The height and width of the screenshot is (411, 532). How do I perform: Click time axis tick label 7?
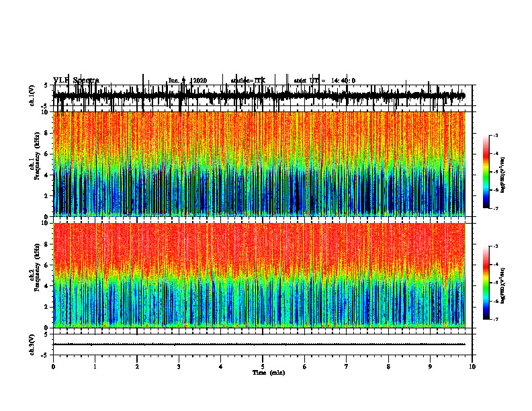pos(347,367)
